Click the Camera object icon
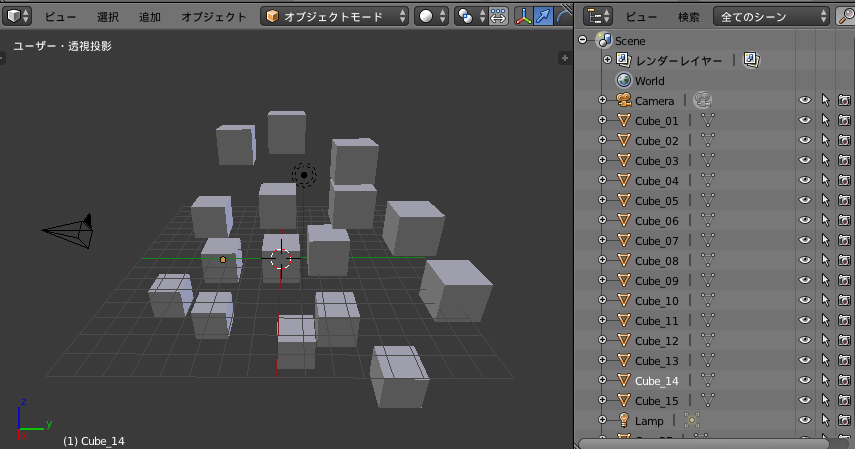Screen dimensions: 855x449 coord(623,100)
